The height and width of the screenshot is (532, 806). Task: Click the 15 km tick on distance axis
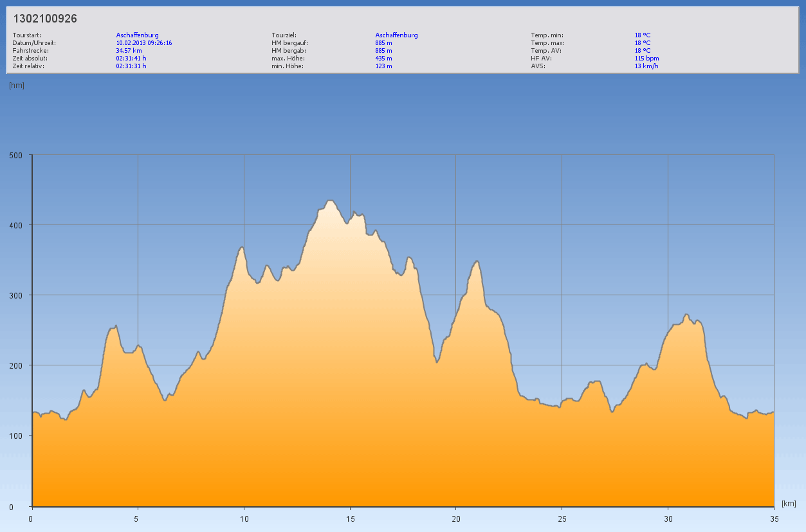[x=350, y=518]
